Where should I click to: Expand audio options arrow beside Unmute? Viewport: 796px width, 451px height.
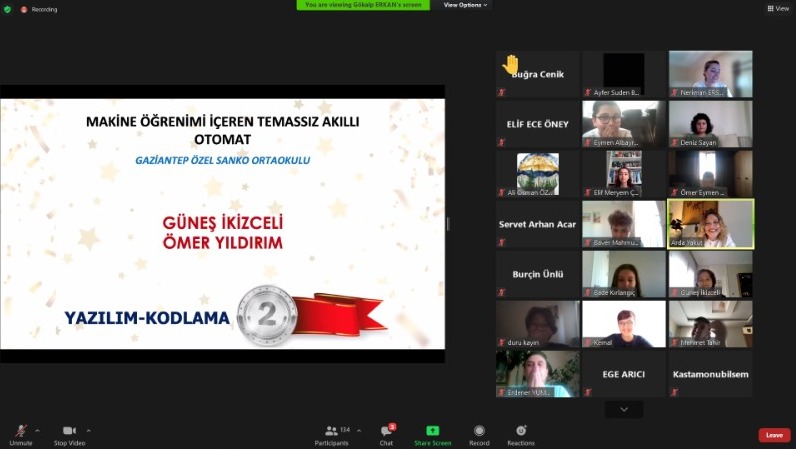(x=37, y=430)
